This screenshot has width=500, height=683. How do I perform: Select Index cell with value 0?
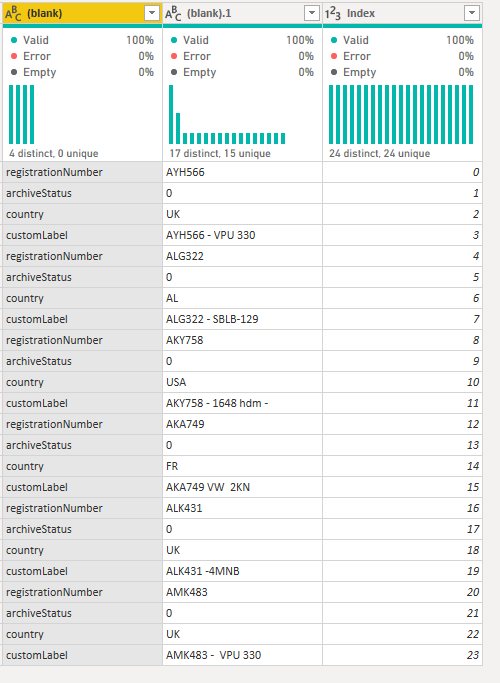click(x=402, y=172)
